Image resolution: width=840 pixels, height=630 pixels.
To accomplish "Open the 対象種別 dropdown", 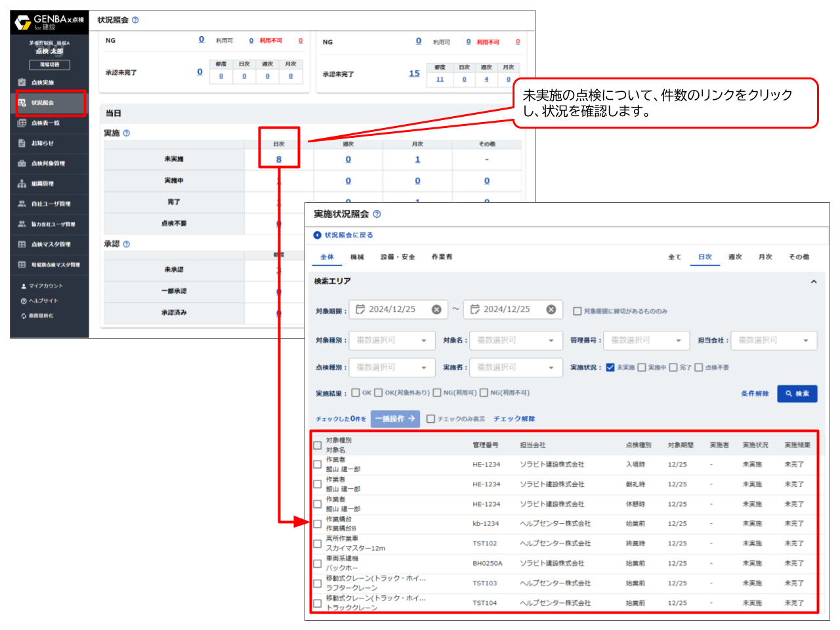I will point(390,341).
